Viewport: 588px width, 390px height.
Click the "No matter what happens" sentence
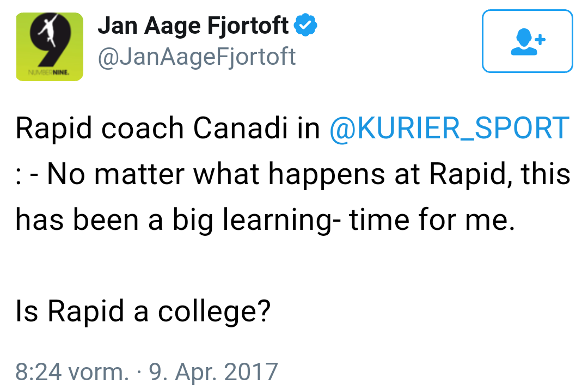pyautogui.click(x=216, y=175)
